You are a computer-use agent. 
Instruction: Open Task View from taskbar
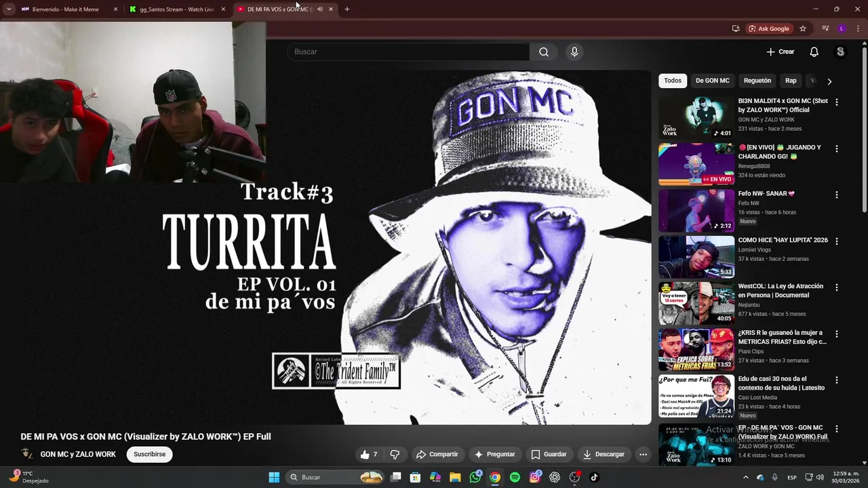tap(396, 477)
